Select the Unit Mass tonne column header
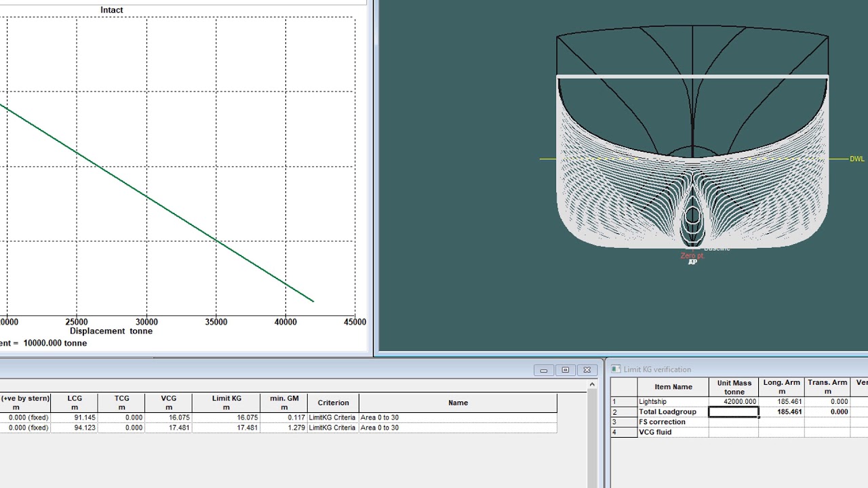The width and height of the screenshot is (868, 488). pyautogui.click(x=734, y=387)
